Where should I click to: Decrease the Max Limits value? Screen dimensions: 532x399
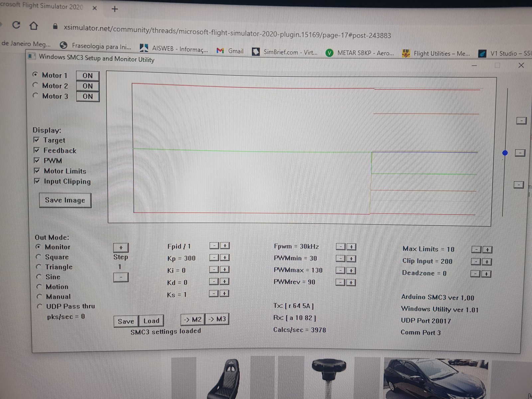coord(476,250)
